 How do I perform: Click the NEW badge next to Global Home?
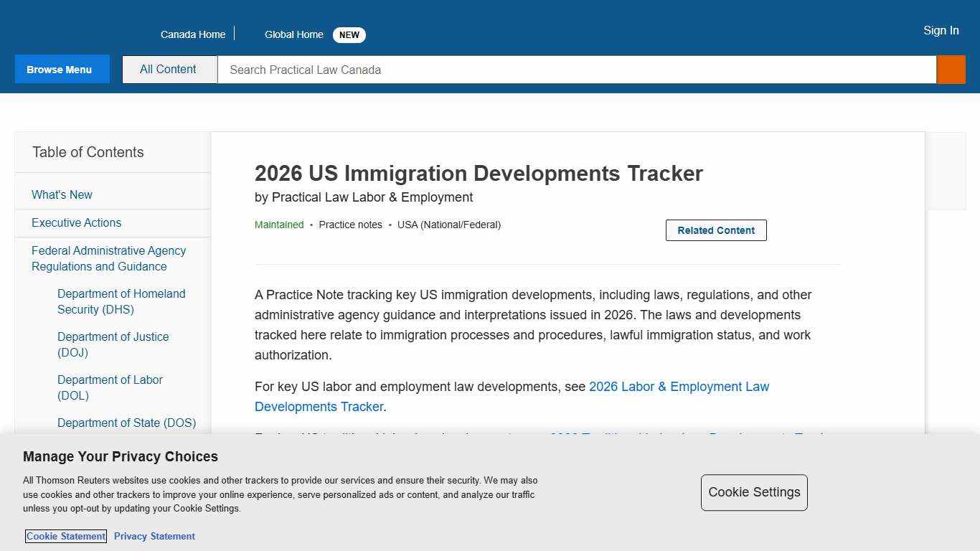349,34
